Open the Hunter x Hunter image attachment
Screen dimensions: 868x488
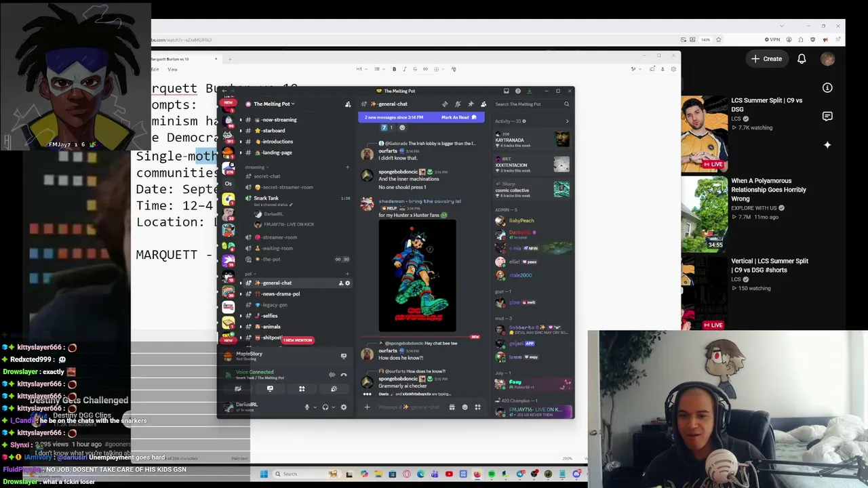coord(417,277)
